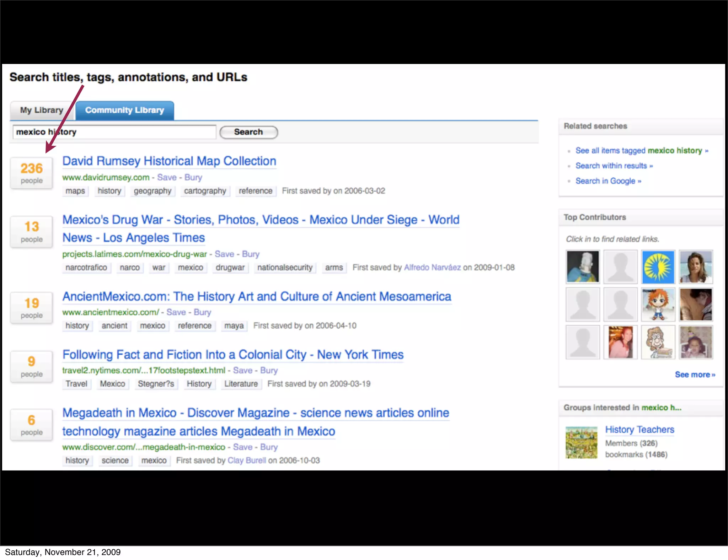The image size is (728, 560).
Task: Expand See more top contributors
Action: [695, 375]
